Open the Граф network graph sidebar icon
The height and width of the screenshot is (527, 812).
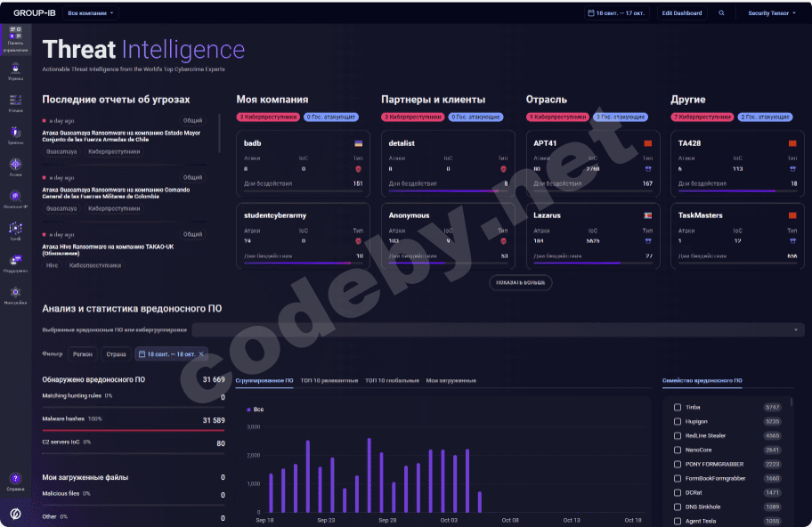coord(15,231)
